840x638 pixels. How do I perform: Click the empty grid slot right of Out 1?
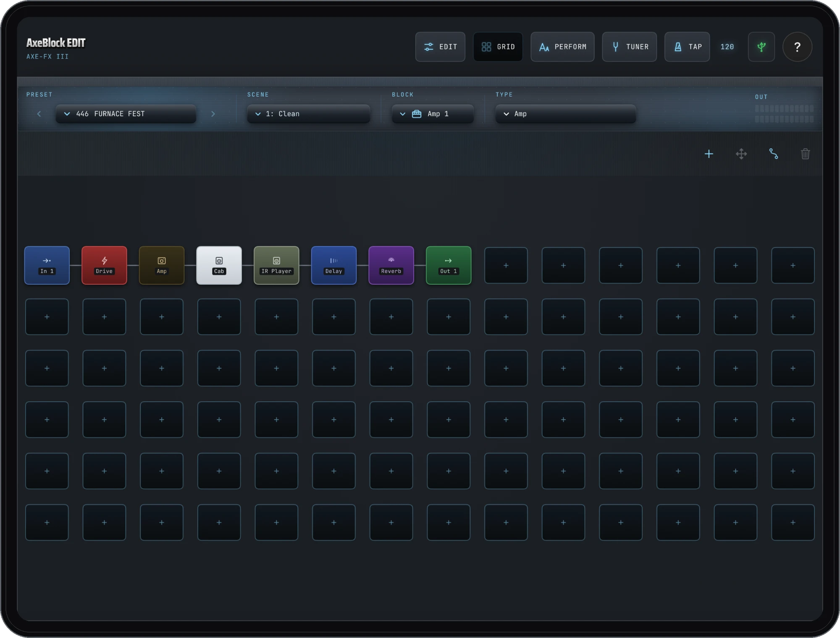[506, 265]
